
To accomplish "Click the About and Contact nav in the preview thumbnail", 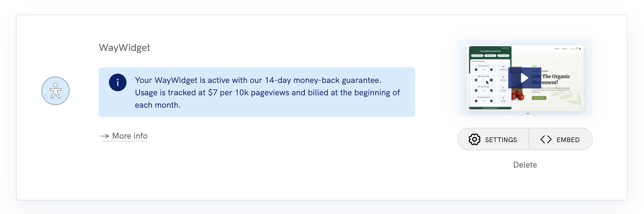I will click(x=560, y=49).
